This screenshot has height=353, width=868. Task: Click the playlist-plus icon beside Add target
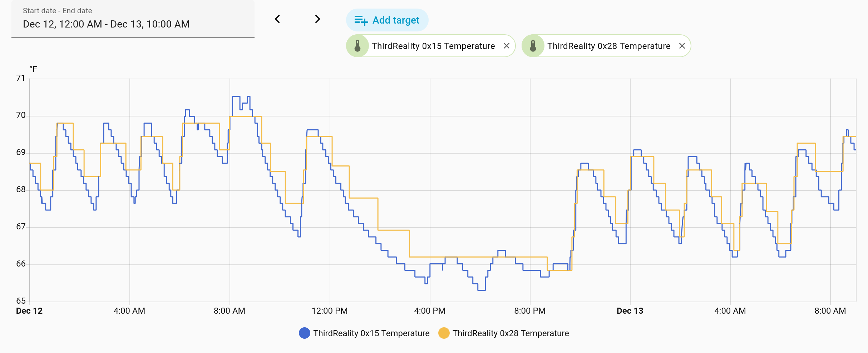point(361,20)
